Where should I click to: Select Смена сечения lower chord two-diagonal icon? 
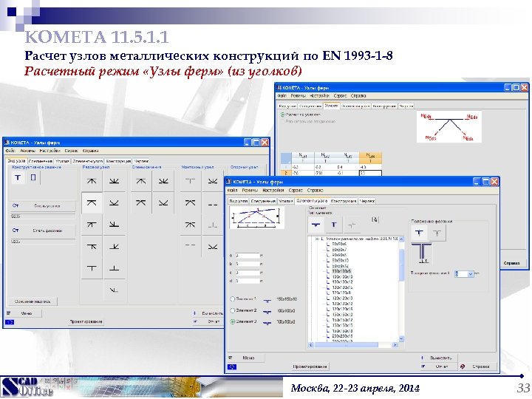[163, 202]
